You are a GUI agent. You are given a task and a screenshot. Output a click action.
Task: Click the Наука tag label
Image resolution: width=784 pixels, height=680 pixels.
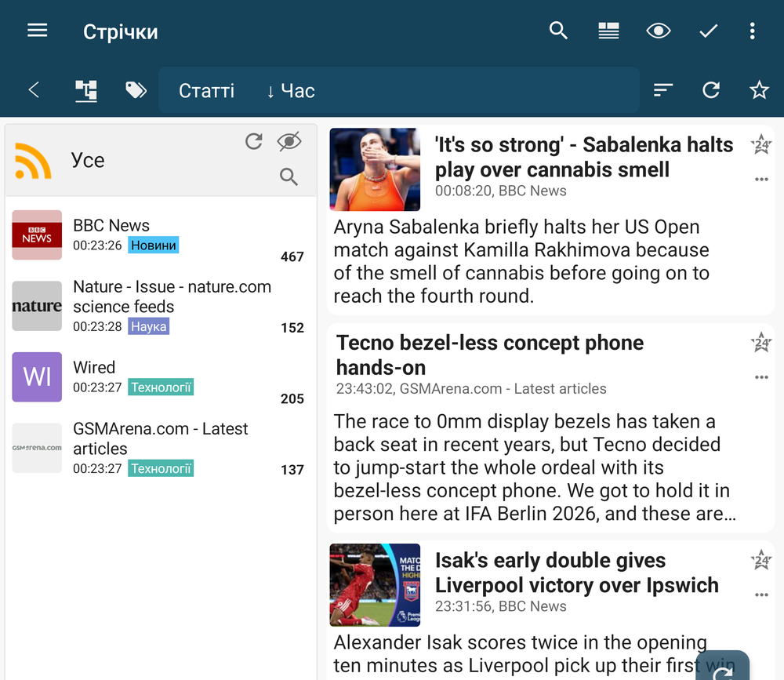pyautogui.click(x=148, y=326)
